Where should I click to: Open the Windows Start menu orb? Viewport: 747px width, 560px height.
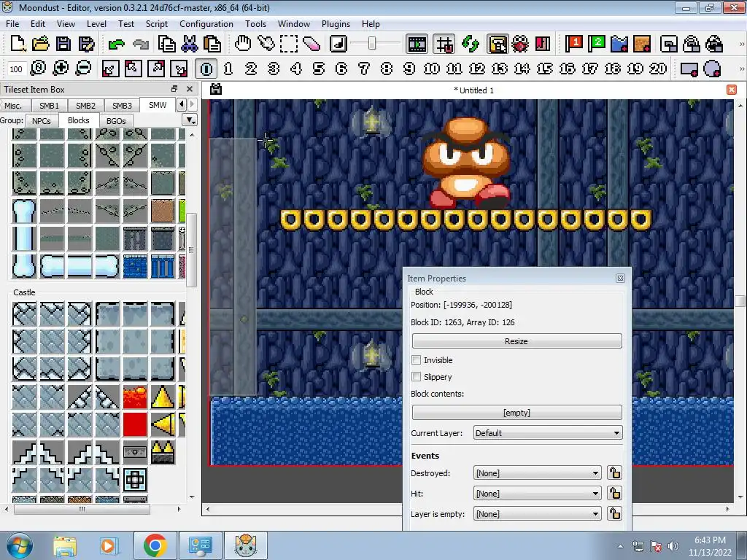[18, 545]
